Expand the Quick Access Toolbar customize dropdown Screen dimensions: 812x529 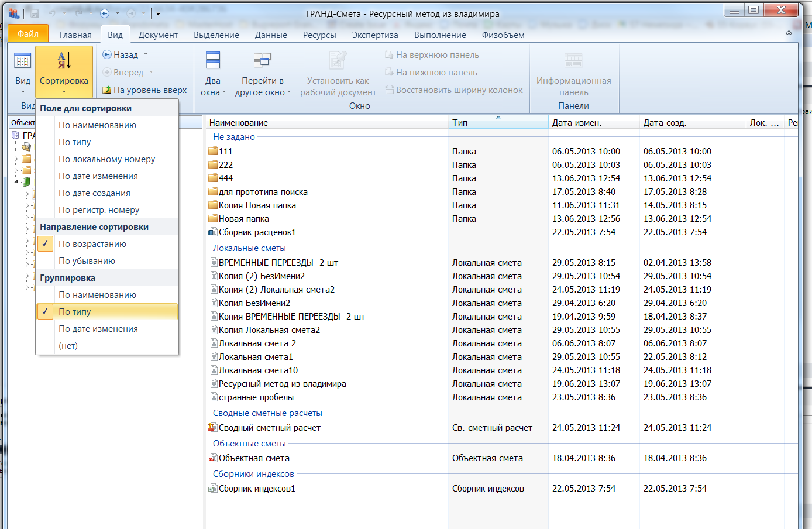(158, 13)
